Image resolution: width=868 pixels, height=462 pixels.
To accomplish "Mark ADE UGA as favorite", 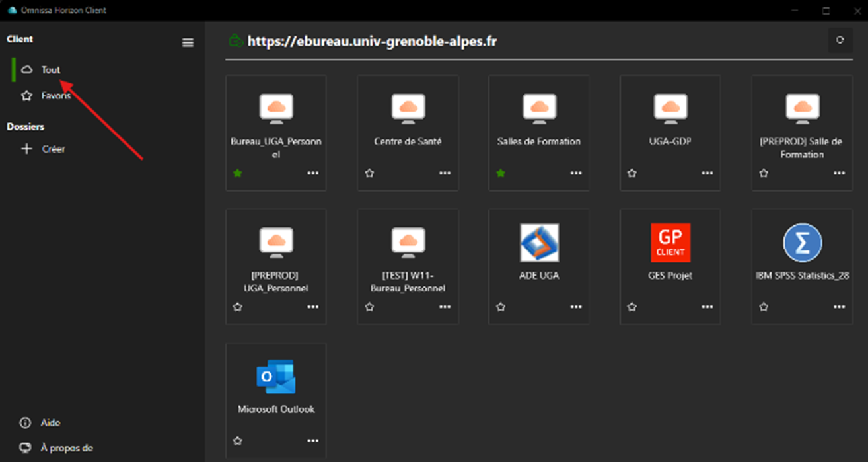I will (501, 307).
